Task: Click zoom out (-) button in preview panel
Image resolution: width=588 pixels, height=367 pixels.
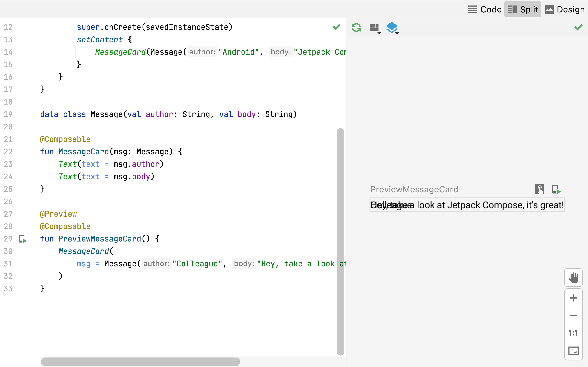Action: (574, 315)
